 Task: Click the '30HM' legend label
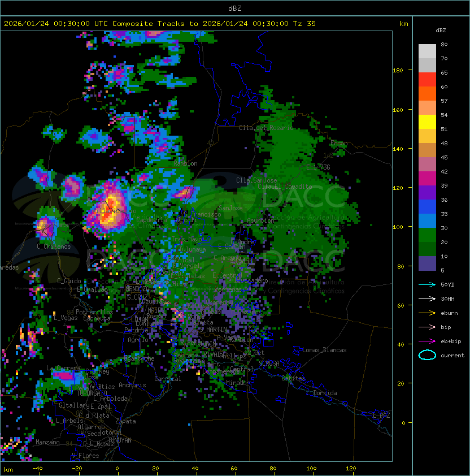click(447, 298)
